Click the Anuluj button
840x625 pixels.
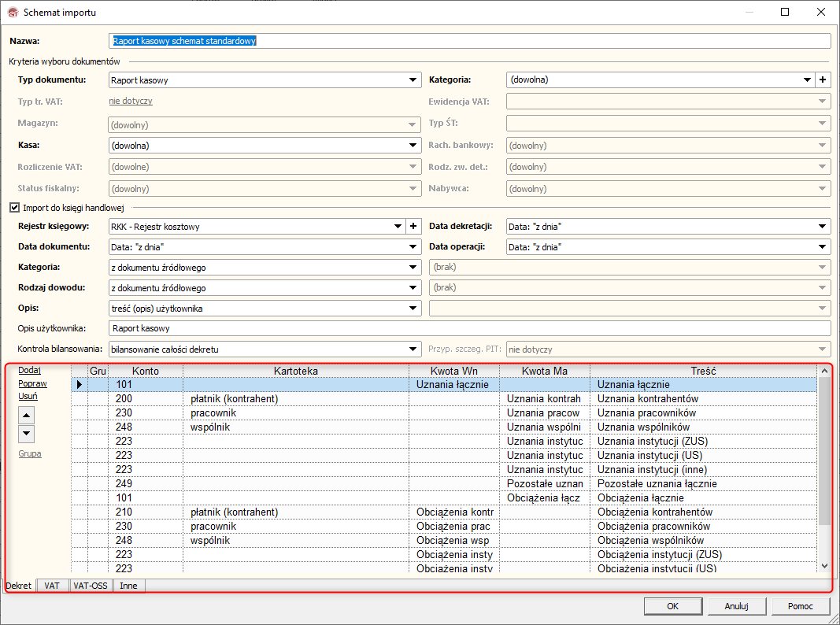click(x=735, y=606)
